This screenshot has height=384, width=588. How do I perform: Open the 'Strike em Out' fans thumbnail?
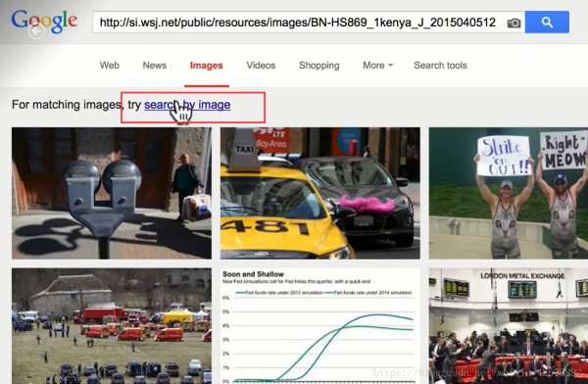509,193
